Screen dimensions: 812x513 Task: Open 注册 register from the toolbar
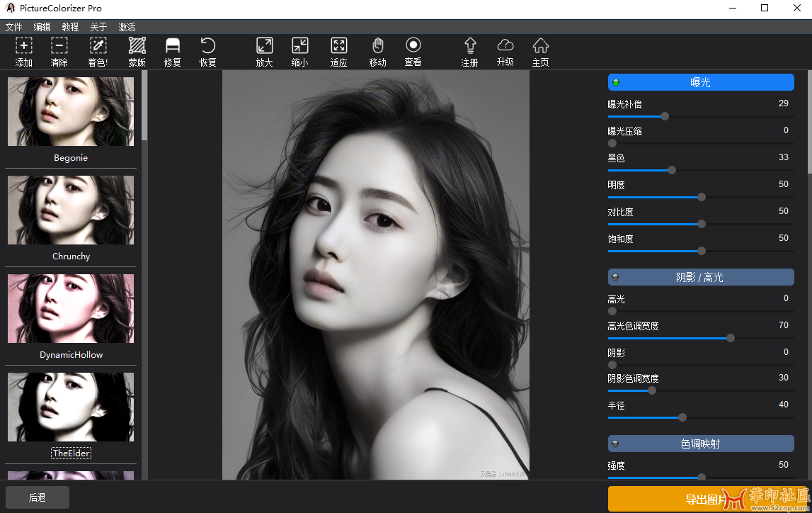[469, 52]
